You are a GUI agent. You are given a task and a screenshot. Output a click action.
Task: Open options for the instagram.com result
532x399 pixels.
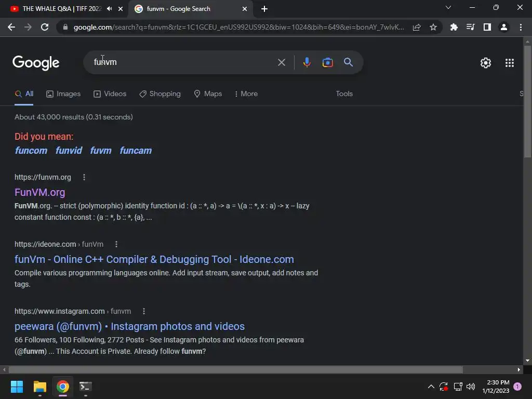(x=144, y=311)
